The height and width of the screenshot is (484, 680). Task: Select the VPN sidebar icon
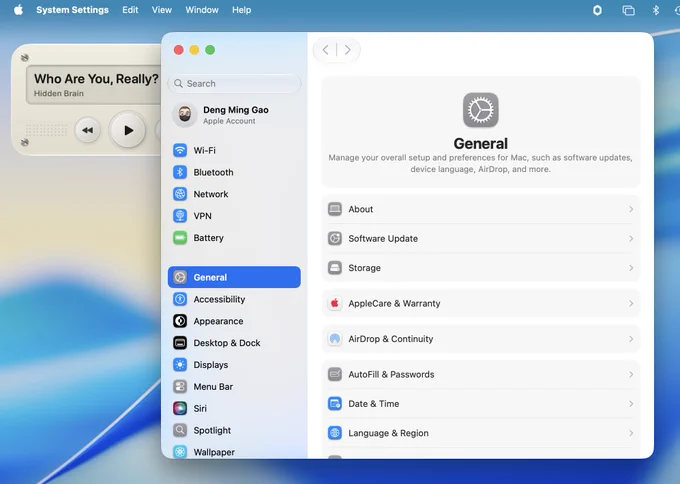point(180,216)
